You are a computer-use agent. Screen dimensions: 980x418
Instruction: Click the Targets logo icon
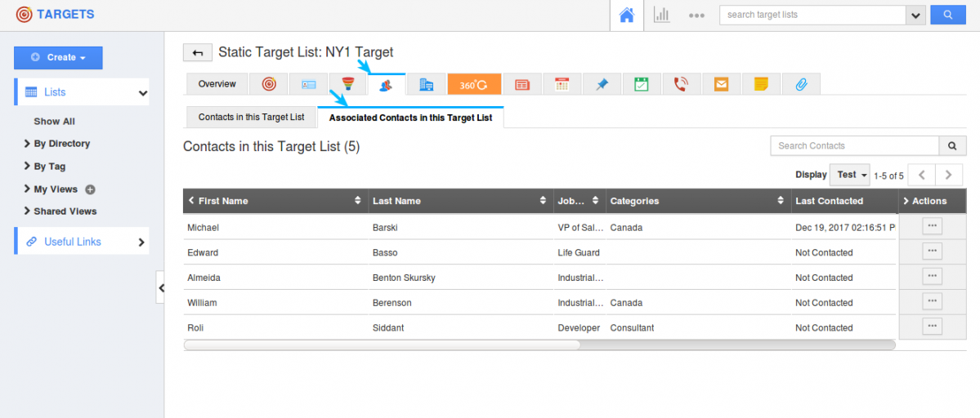point(25,15)
